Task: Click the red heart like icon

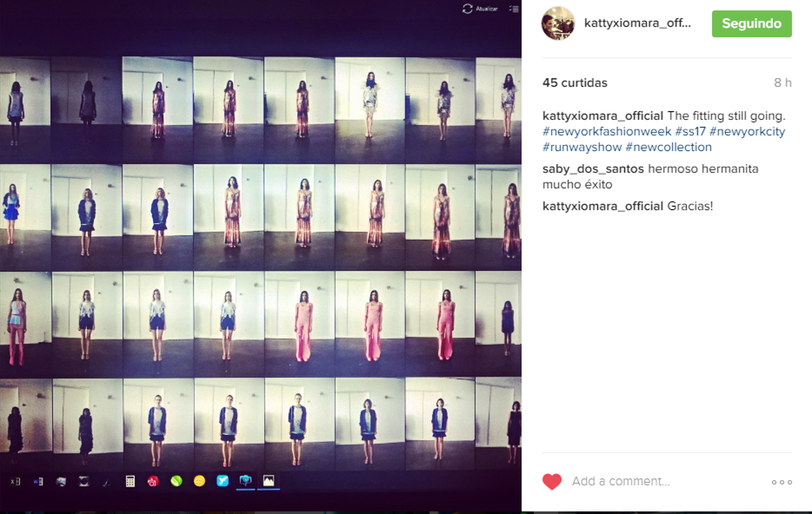Action: tap(552, 481)
